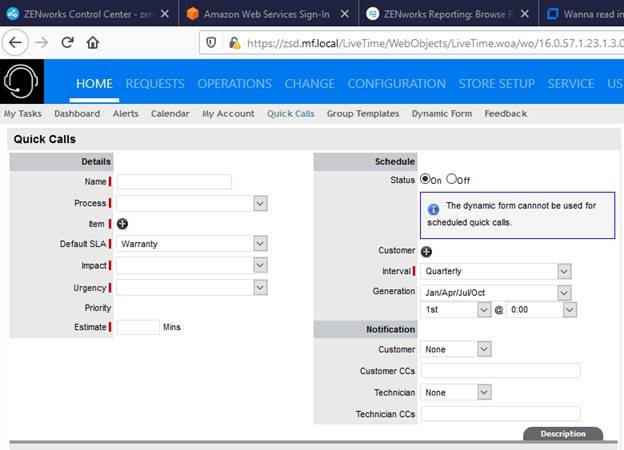Go to the browser home icon
624x450 pixels.
(x=93, y=42)
